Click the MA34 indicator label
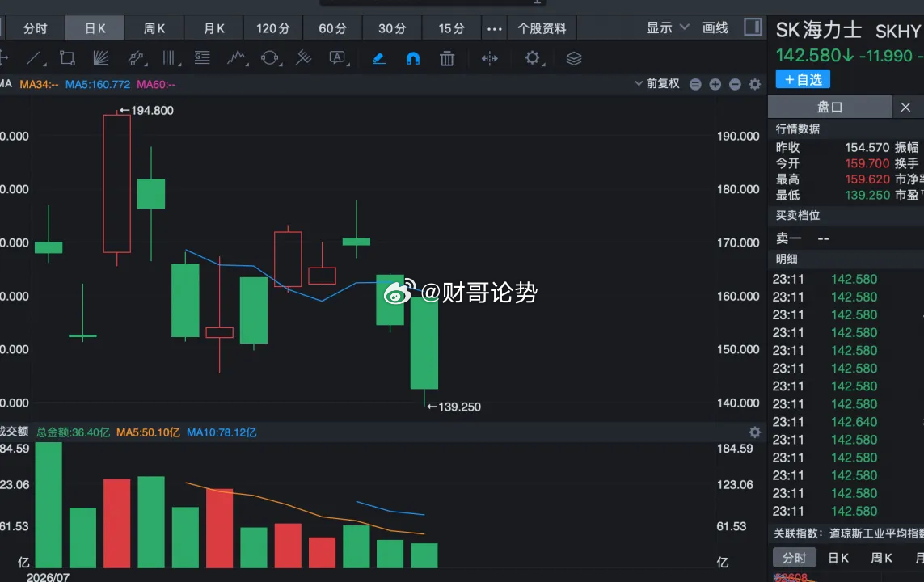This screenshot has height=582, width=924. (39, 84)
